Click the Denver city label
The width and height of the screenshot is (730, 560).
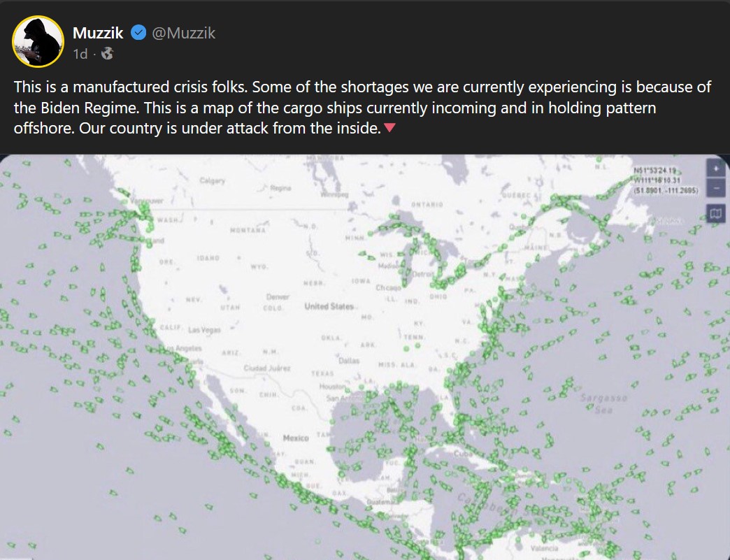[278, 296]
